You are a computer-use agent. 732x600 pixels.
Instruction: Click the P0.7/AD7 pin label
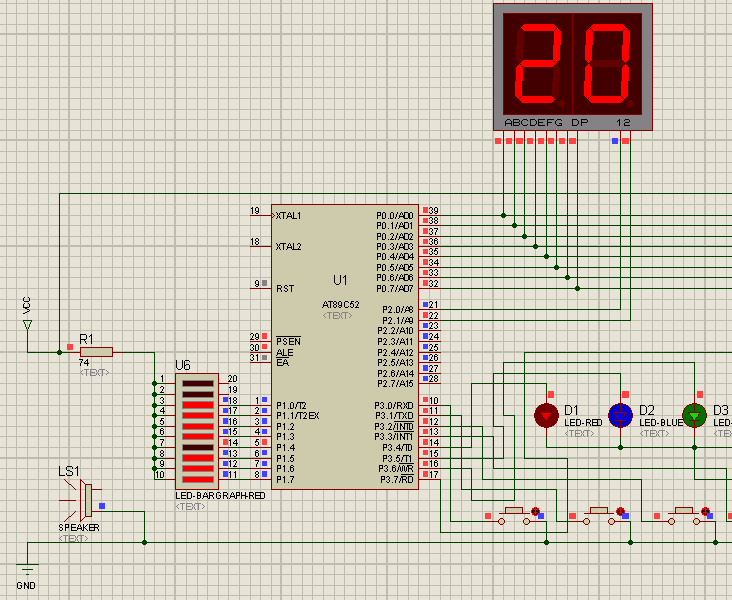(395, 289)
